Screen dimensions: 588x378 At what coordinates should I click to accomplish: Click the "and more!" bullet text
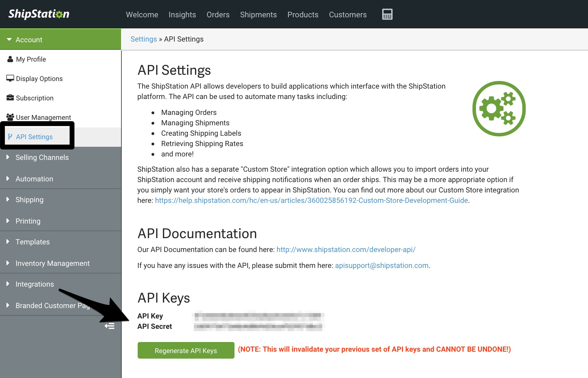[x=177, y=154]
